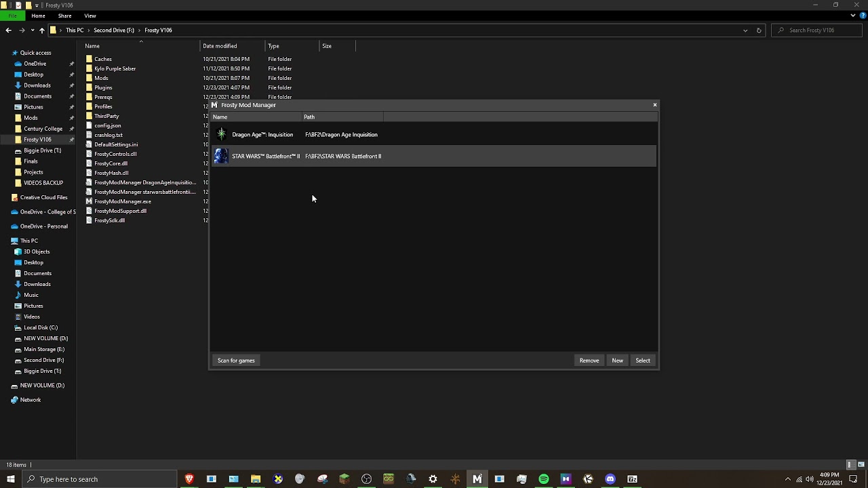This screenshot has width=868, height=488.
Task: Select the Dragon Age Inquisition row
Action: (x=434, y=134)
